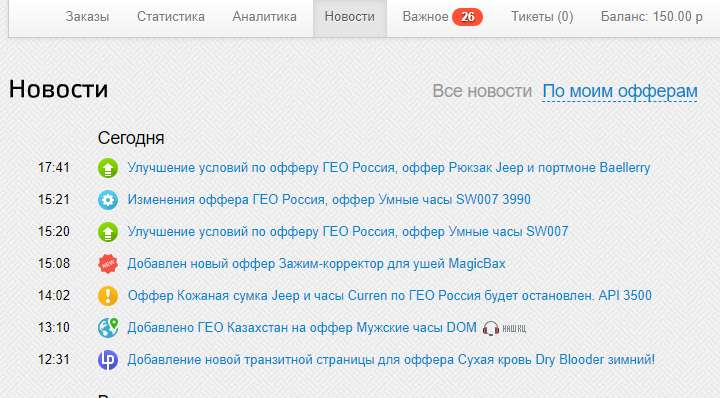Click the purple LP landing page icon
720x398 pixels.
point(108,360)
